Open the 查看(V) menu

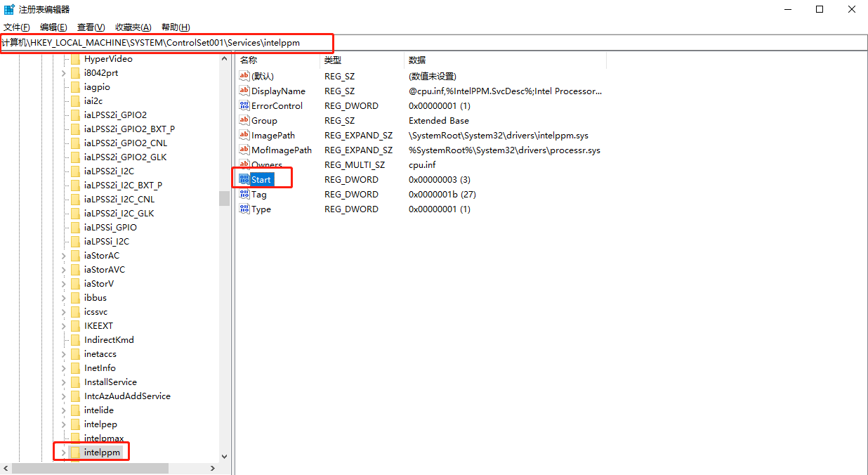tap(91, 27)
